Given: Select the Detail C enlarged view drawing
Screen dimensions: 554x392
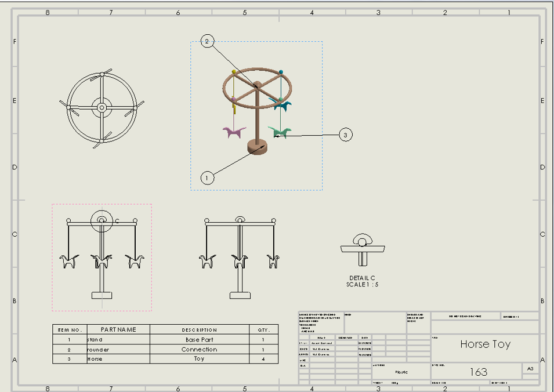Looking at the screenshot, I should coord(363,250).
